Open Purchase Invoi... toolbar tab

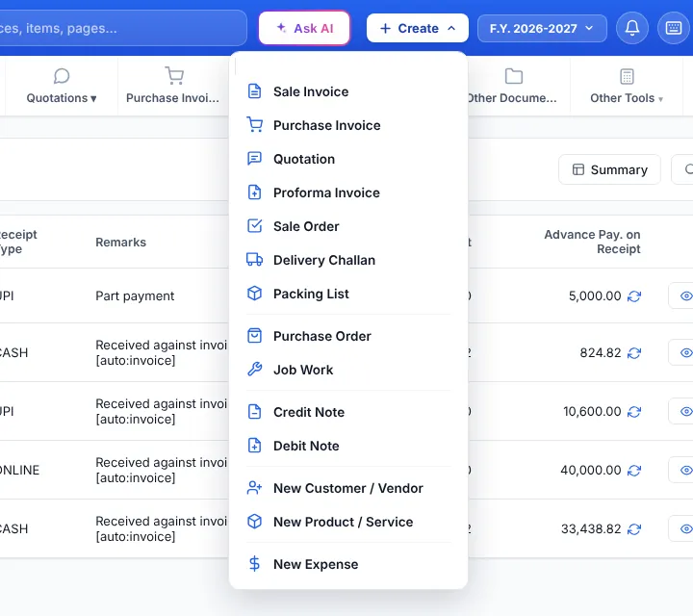coord(173,86)
